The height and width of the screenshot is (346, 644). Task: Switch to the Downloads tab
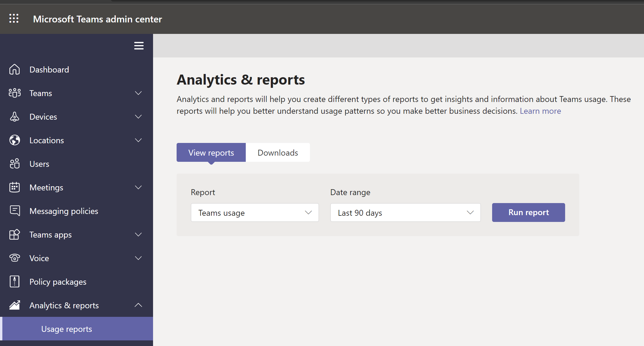click(278, 152)
